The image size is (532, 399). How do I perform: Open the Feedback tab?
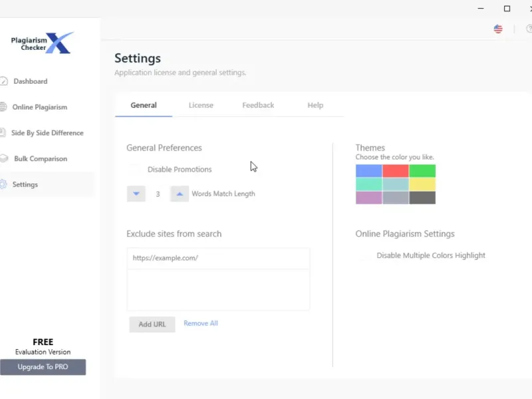(x=258, y=105)
